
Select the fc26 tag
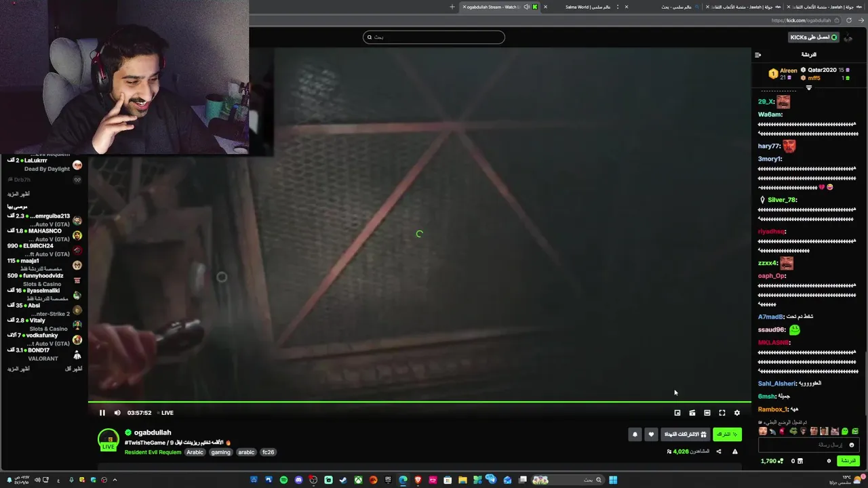pyautogui.click(x=268, y=452)
